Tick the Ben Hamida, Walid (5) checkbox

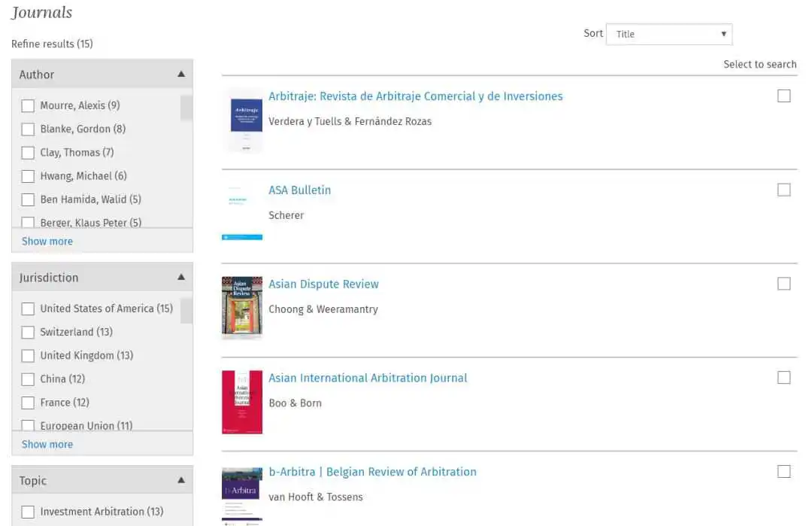[28, 199]
